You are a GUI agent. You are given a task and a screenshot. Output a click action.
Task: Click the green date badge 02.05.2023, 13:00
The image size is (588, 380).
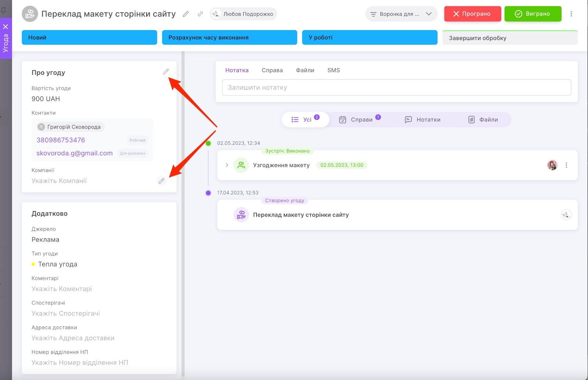(342, 165)
